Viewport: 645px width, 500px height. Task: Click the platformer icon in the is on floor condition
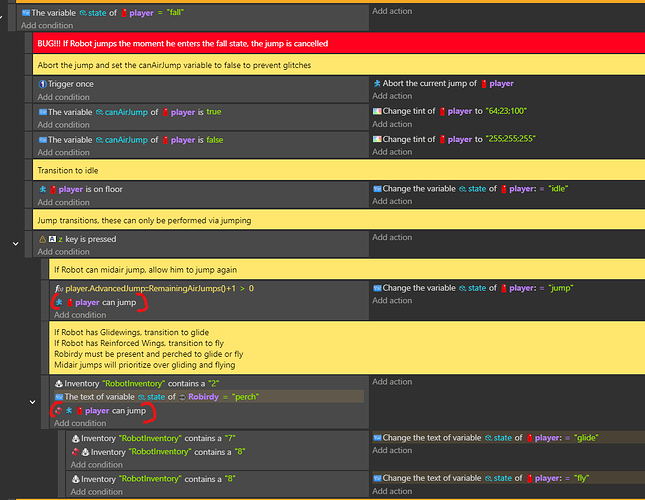[x=43, y=189]
